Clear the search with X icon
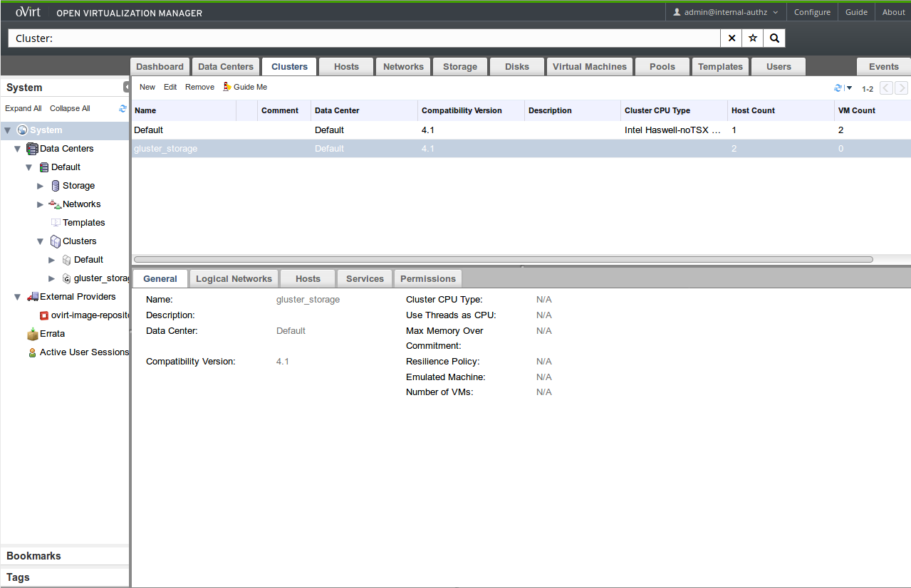911x588 pixels. coord(732,38)
